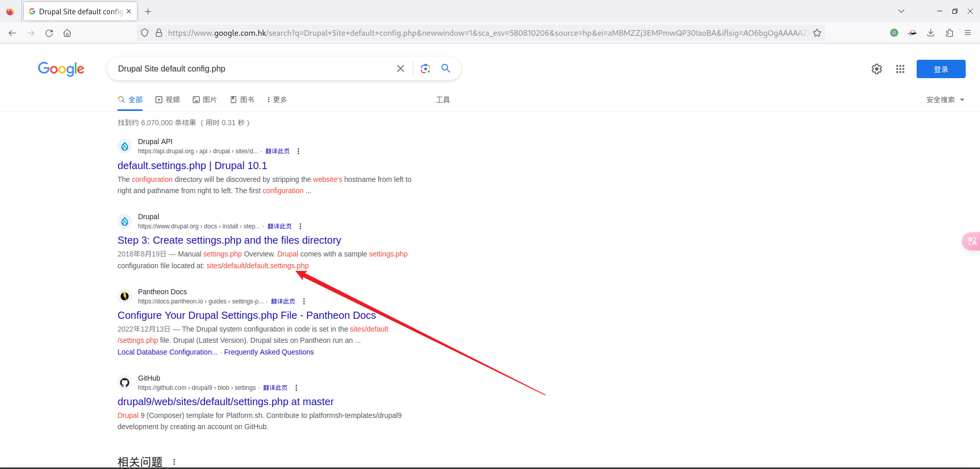
Task: Focus the Google search input field
Action: [x=254, y=68]
